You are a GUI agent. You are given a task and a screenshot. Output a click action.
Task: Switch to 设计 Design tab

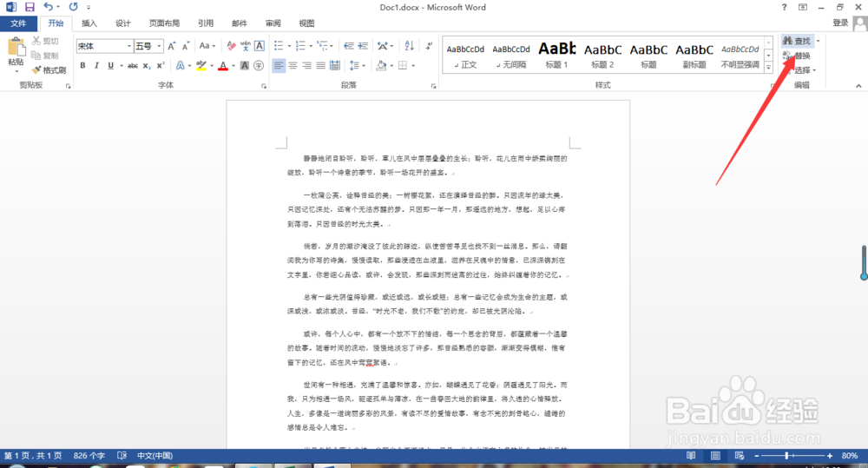tap(123, 23)
